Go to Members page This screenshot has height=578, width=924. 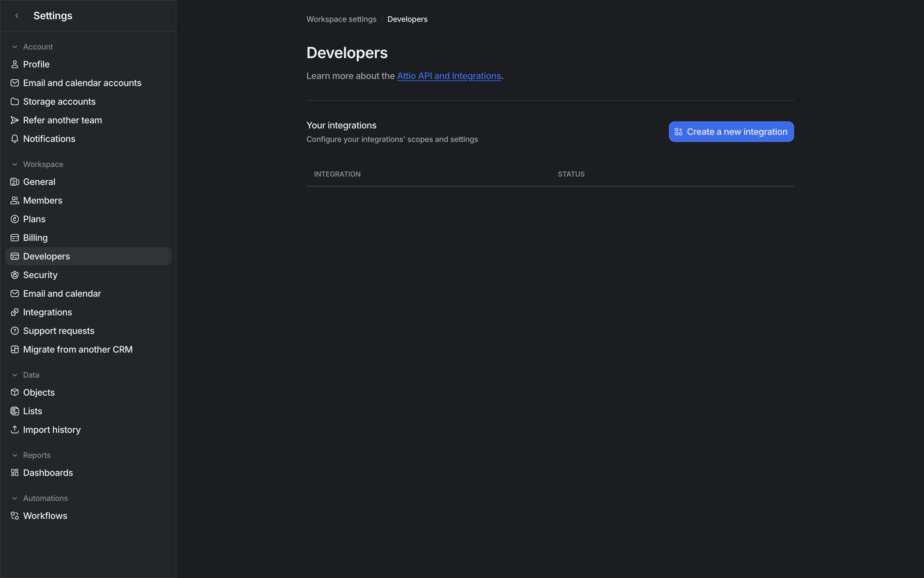88,200
